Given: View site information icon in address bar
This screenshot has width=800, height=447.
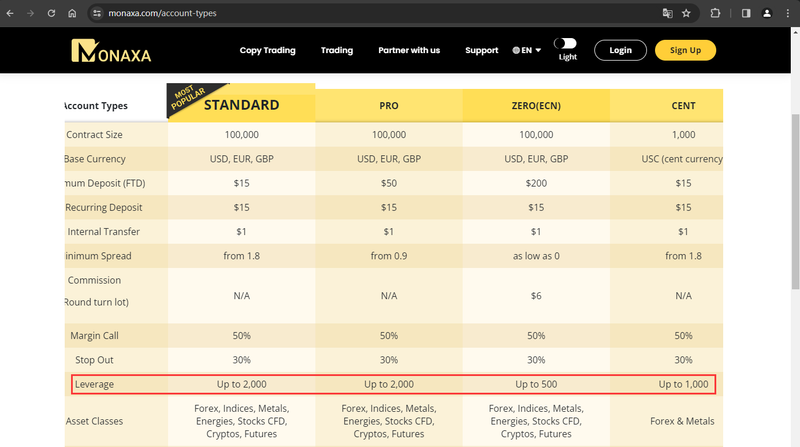Looking at the screenshot, I should coord(96,13).
